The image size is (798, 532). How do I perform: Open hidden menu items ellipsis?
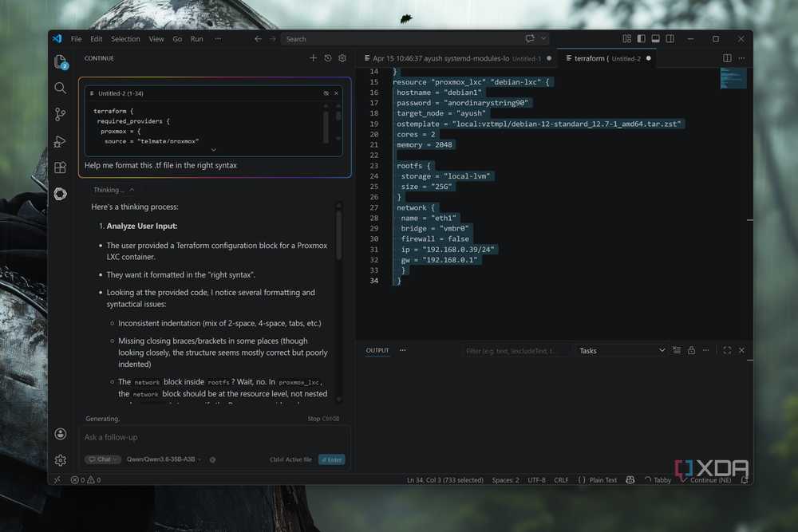(218, 38)
